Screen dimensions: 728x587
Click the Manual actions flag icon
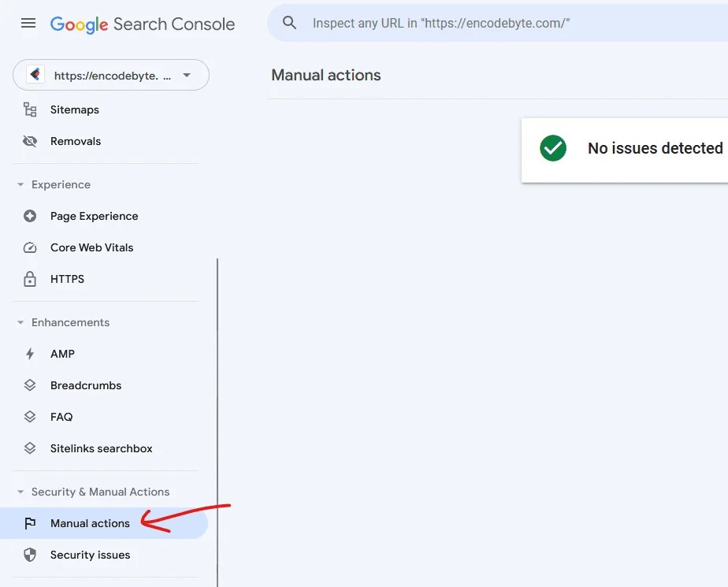[30, 523]
